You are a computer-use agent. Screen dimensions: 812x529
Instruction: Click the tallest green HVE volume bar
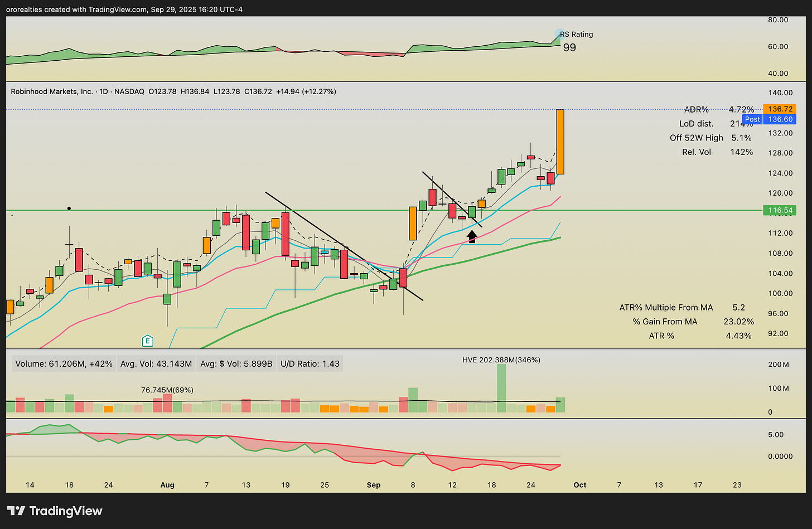[501, 388]
